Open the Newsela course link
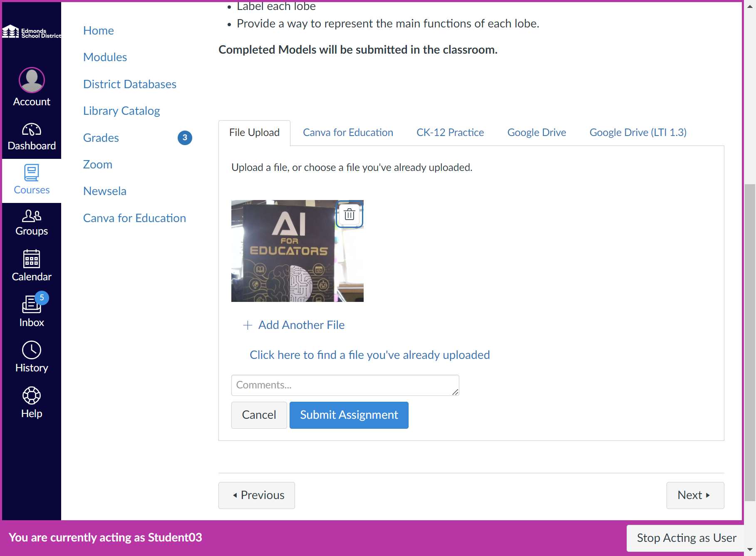The height and width of the screenshot is (556, 756). (105, 191)
